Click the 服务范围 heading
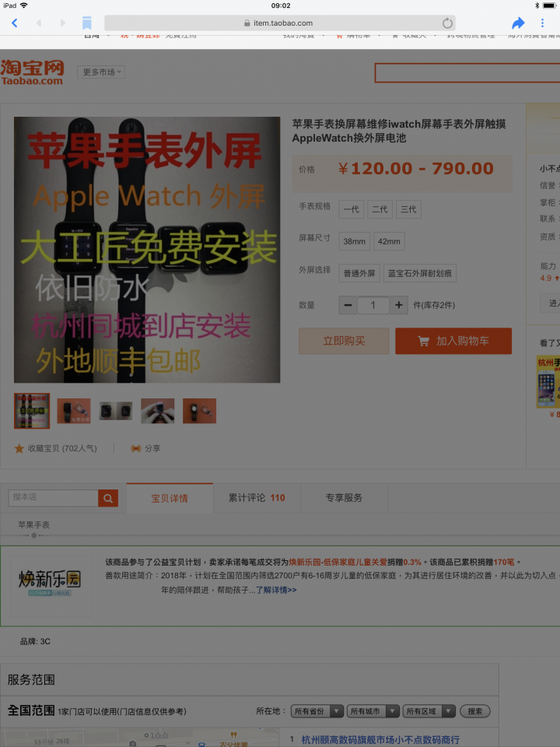Image resolution: width=560 pixels, height=747 pixels. [x=31, y=679]
